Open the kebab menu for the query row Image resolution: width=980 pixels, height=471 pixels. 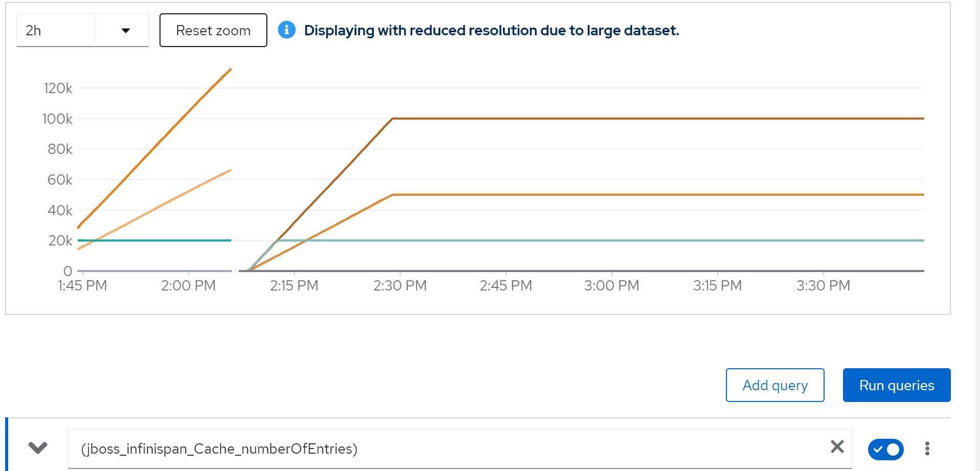pos(927,449)
